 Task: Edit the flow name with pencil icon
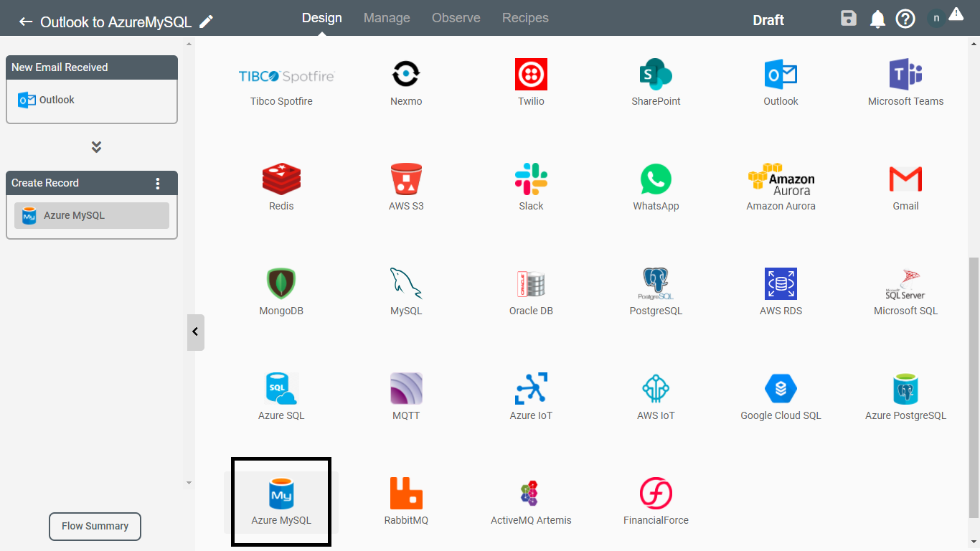tap(206, 22)
